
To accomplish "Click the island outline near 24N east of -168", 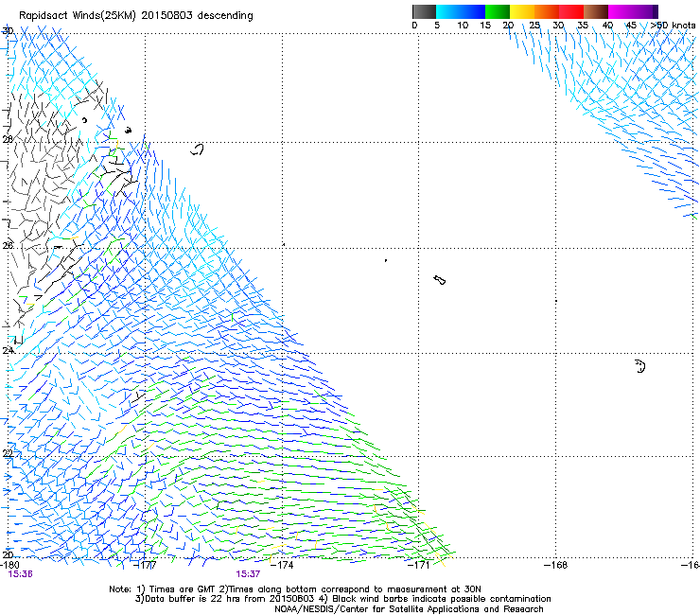I will (640, 366).
